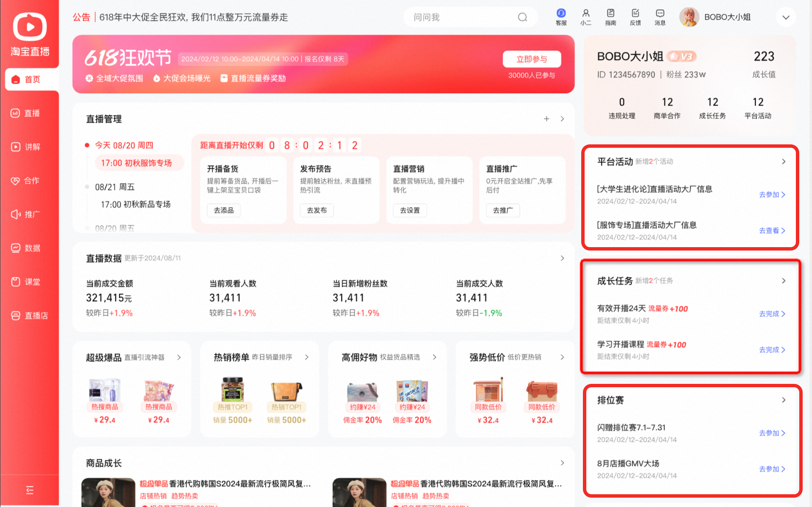Click the first 热搜商品 thumbnail
The height and width of the screenshot is (507, 812).
point(104,390)
